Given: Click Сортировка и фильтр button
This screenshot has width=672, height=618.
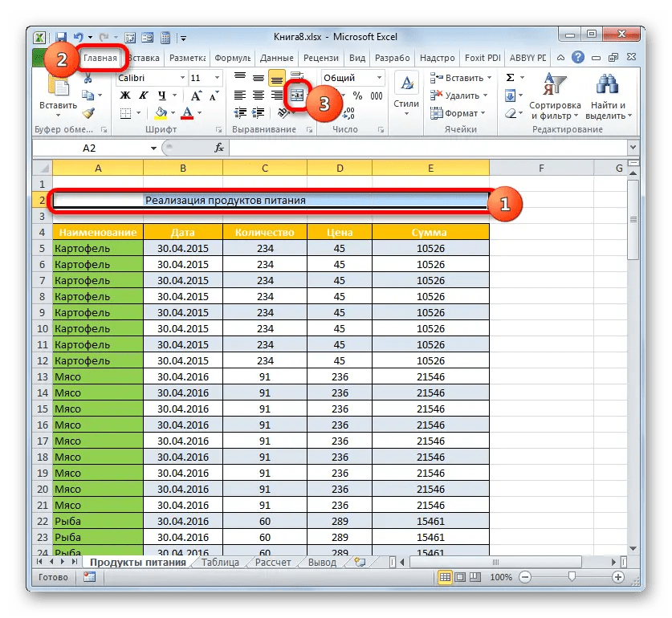Looking at the screenshot, I should coord(555,97).
